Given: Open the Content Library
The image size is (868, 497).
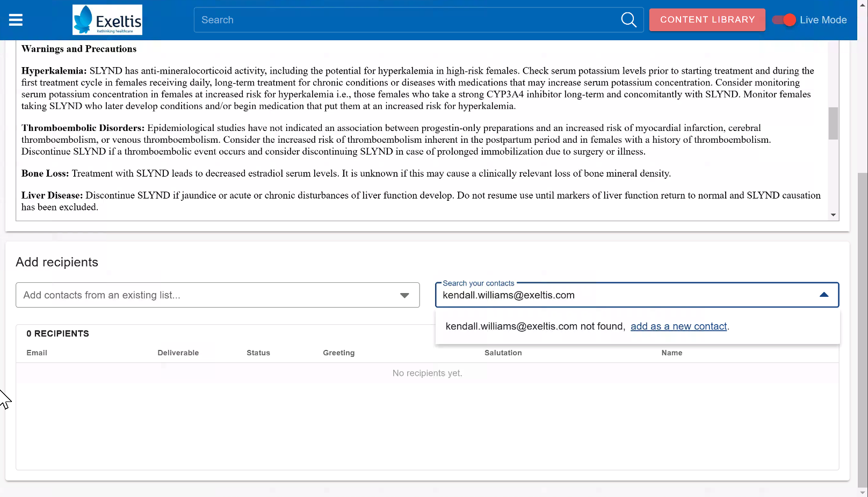Looking at the screenshot, I should [x=707, y=20].
